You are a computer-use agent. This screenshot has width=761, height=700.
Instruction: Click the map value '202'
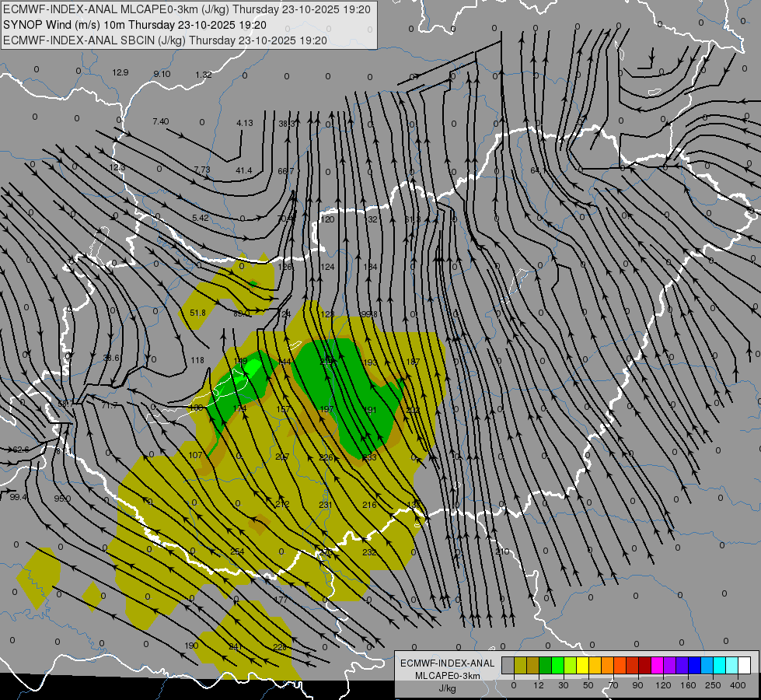pyautogui.click(x=413, y=410)
